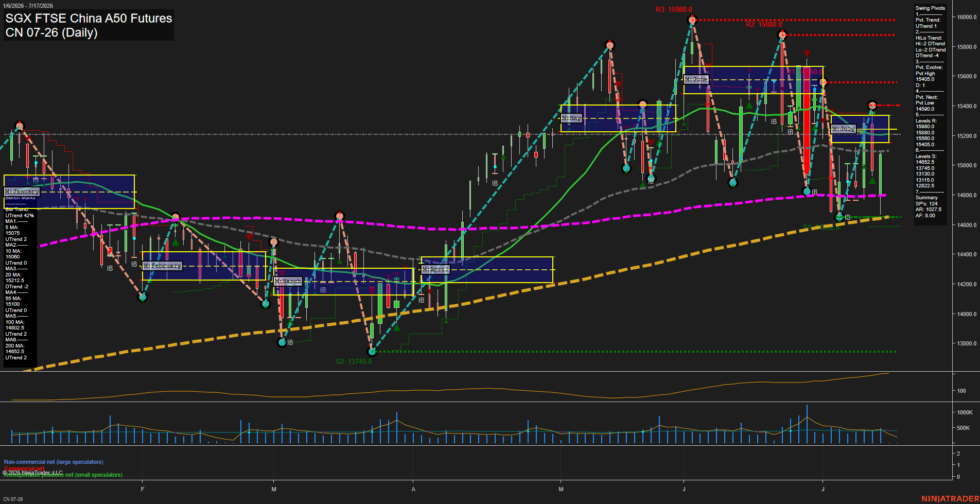Select the M:March monthly range label

[288, 281]
